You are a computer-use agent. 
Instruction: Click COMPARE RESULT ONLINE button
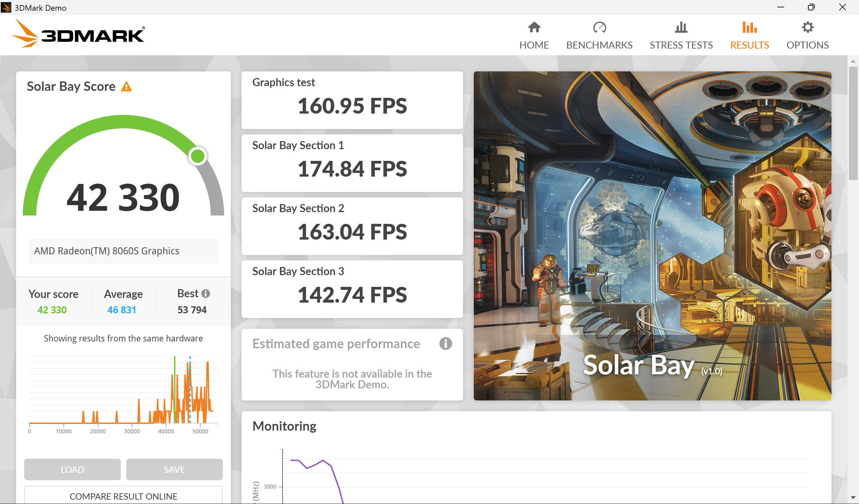[123, 496]
